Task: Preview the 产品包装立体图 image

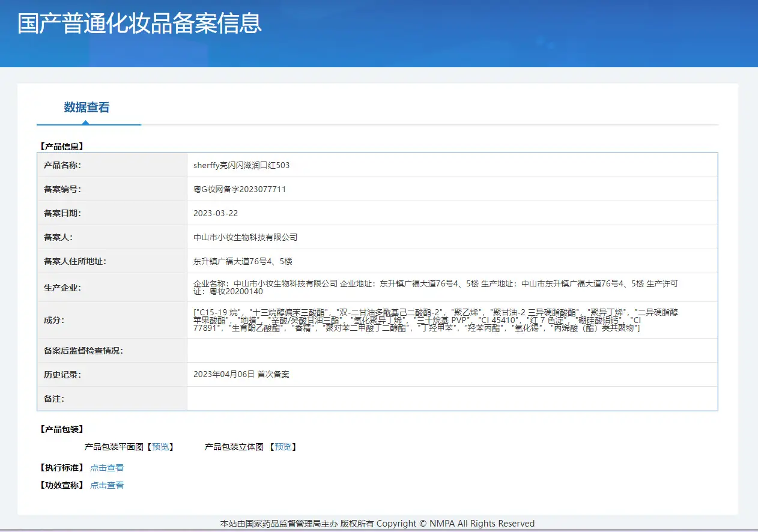Action: click(283, 447)
